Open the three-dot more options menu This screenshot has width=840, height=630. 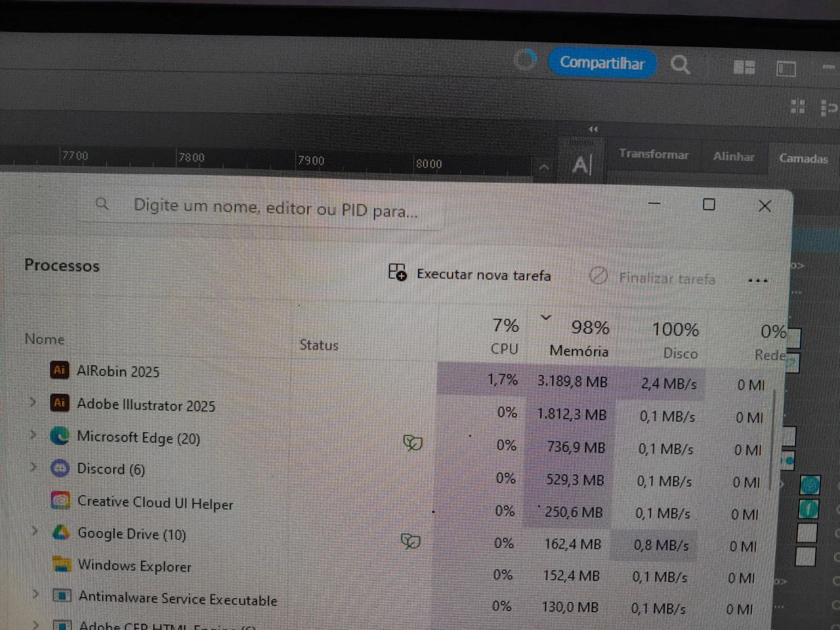coord(758,280)
